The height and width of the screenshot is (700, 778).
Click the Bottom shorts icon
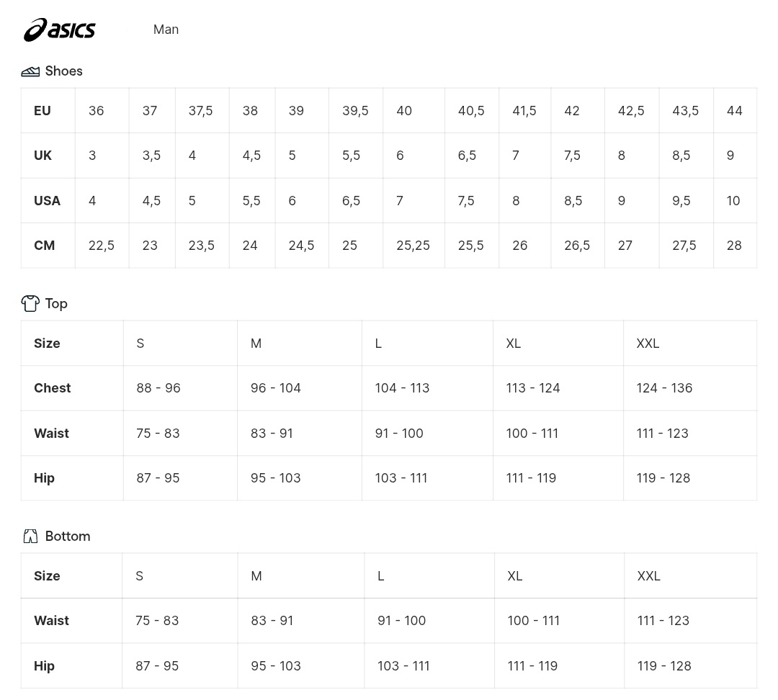coord(30,537)
